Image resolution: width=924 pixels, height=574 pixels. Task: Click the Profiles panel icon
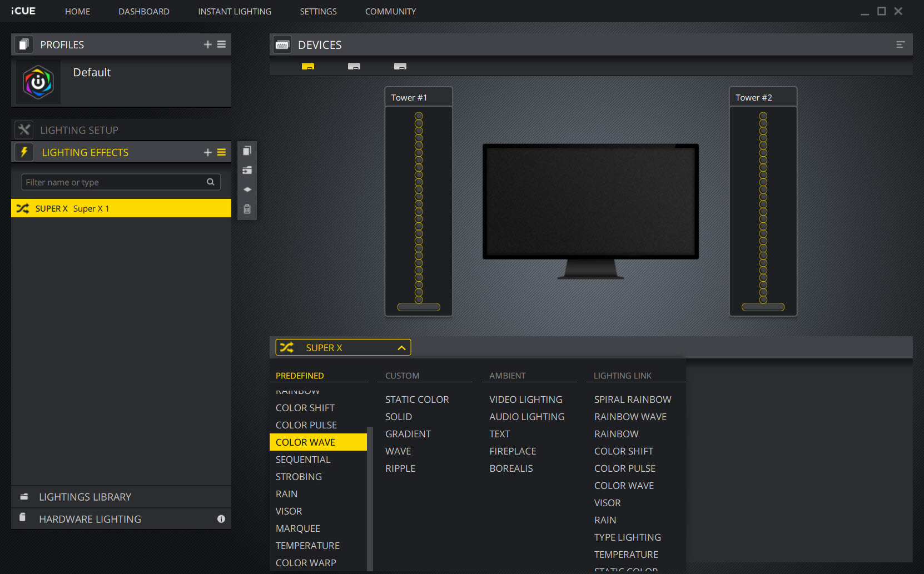click(x=23, y=44)
